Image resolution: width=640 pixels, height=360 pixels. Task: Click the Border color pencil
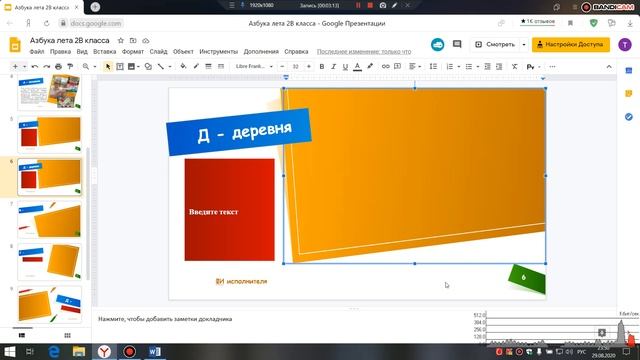click(x=196, y=67)
